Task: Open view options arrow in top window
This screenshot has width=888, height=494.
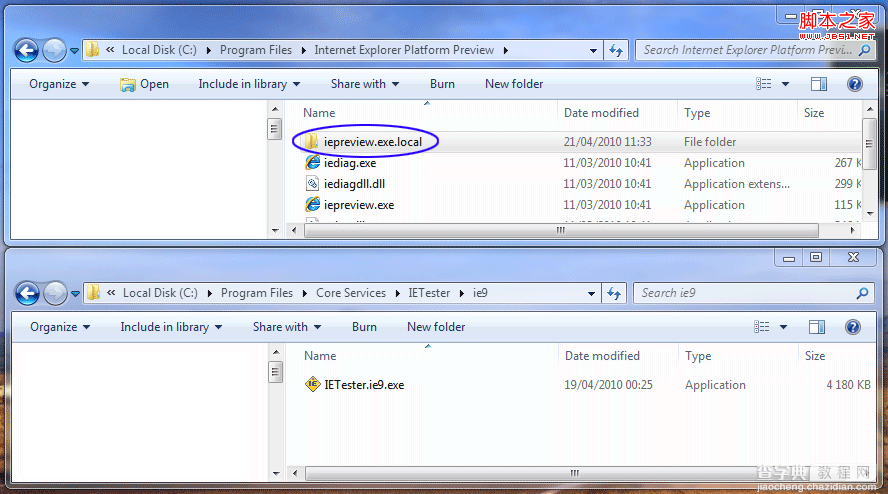Action: tap(785, 84)
